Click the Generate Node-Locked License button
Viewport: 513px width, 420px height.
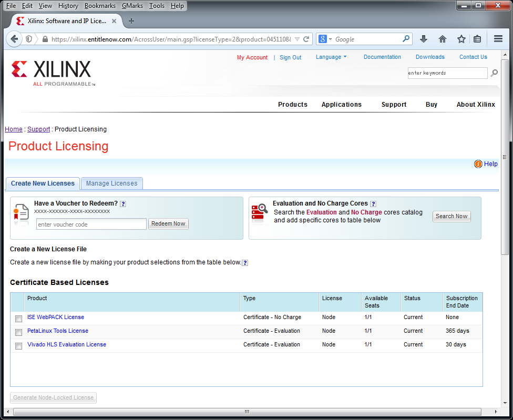pyautogui.click(x=53, y=398)
